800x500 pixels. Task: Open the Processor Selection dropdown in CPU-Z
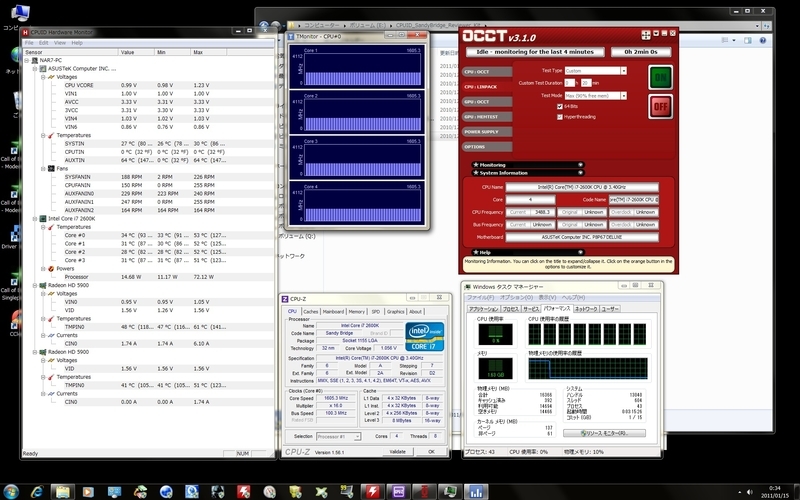click(338, 437)
